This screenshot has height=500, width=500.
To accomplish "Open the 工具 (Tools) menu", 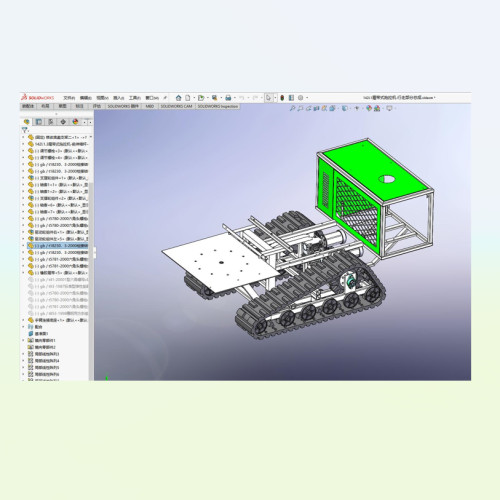I will tap(135, 98).
